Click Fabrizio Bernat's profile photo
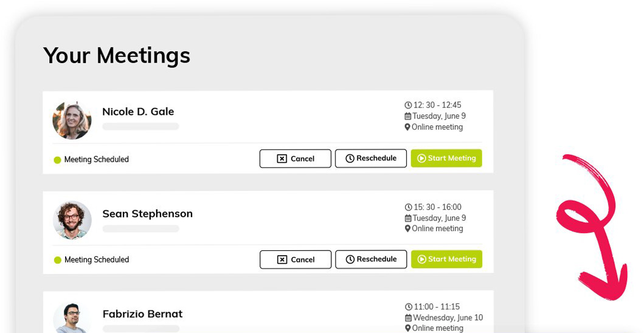Image resolution: width=644 pixels, height=333 pixels. point(72,318)
